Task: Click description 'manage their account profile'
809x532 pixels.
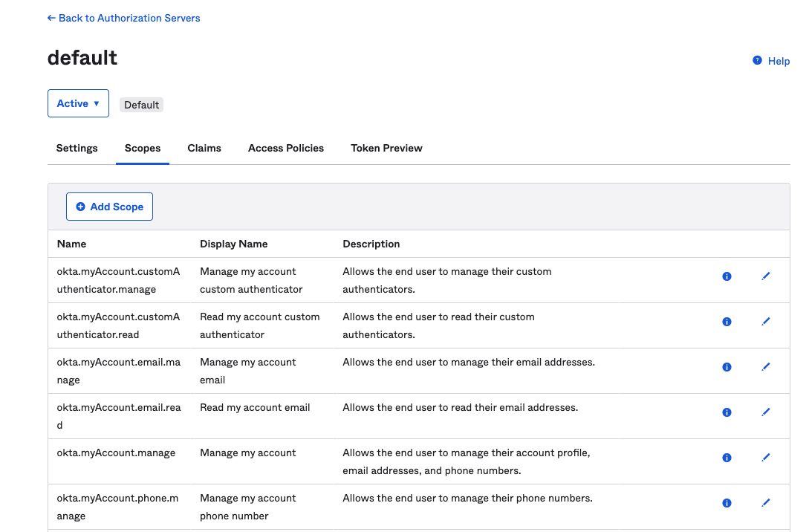Action: [x=467, y=462]
